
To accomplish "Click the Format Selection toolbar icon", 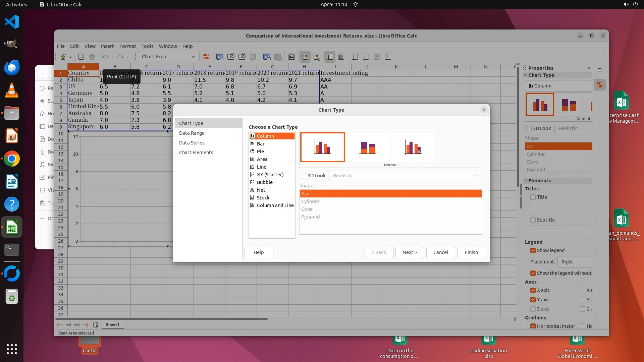I will point(206,57).
